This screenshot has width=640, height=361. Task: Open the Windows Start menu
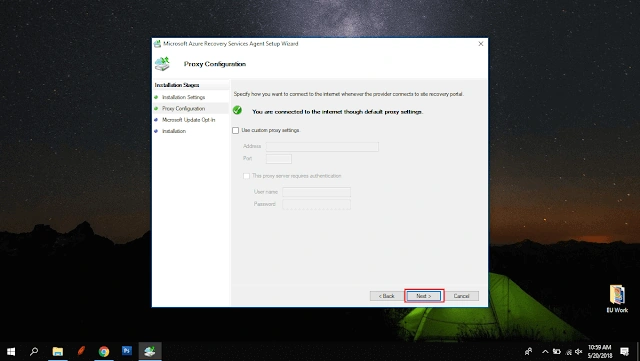pyautogui.click(x=11, y=351)
